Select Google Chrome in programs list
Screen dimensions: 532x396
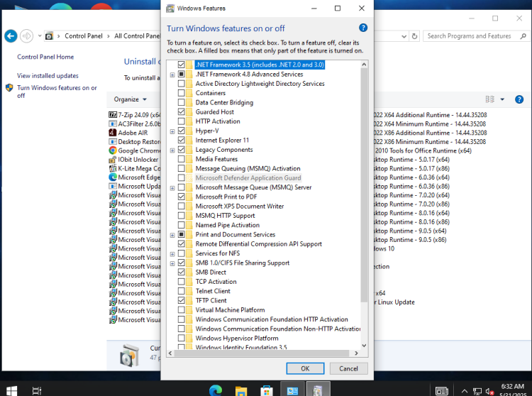(x=135, y=150)
